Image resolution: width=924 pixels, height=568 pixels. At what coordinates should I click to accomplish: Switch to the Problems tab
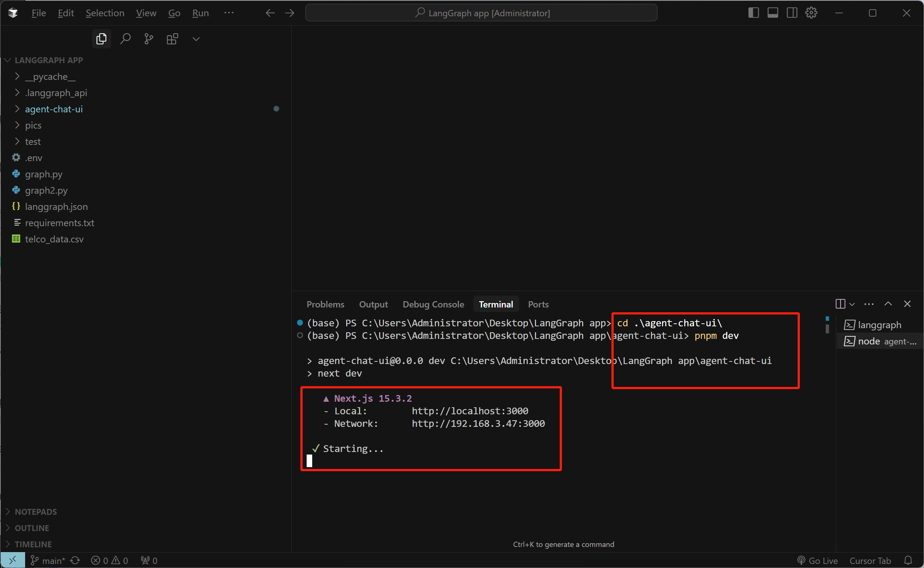click(325, 304)
